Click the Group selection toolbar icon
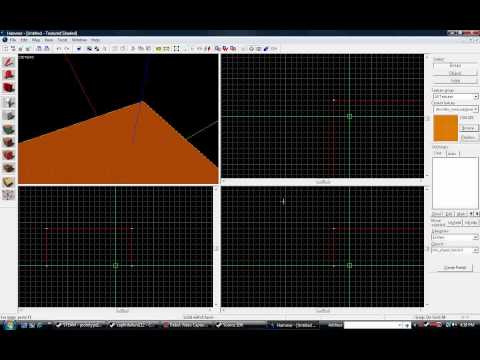The image size is (480, 360). (89, 49)
